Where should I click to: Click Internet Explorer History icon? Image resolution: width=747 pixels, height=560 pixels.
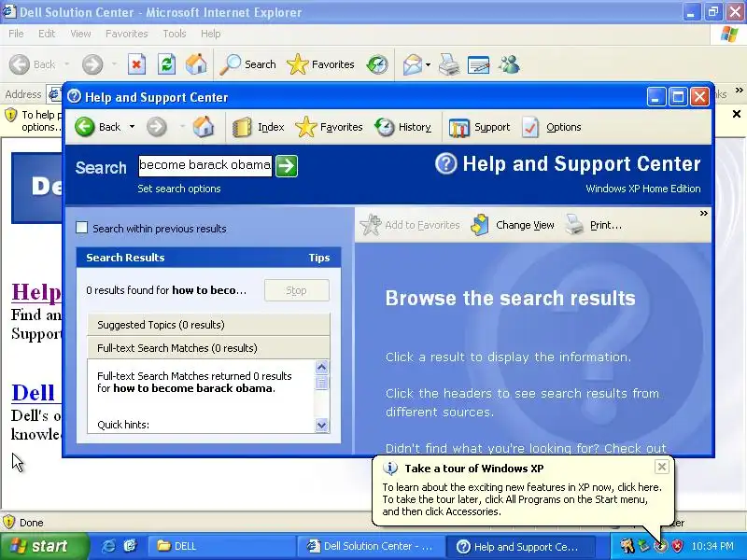click(377, 64)
